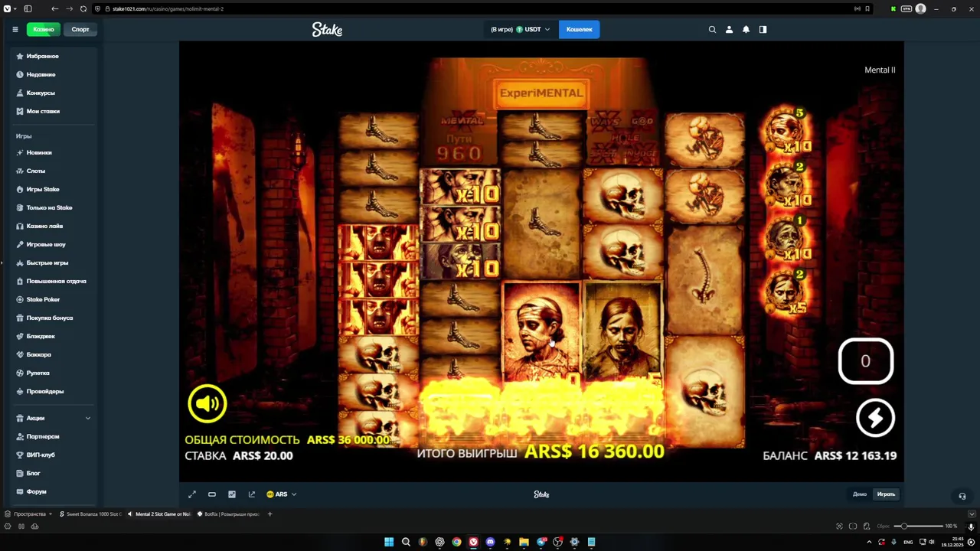Open Chrome from the taskbar
This screenshot has height=551, width=980.
pos(456,542)
